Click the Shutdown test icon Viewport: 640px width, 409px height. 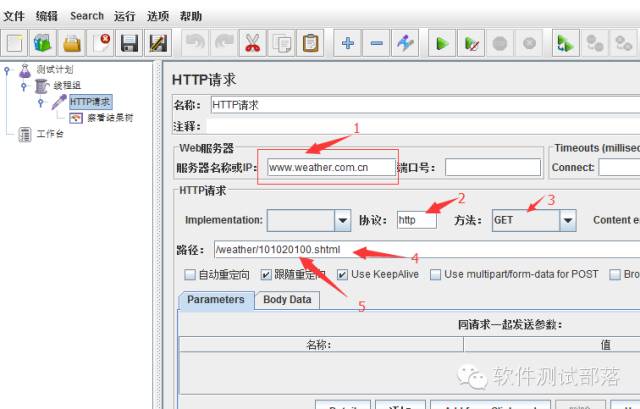click(x=529, y=43)
